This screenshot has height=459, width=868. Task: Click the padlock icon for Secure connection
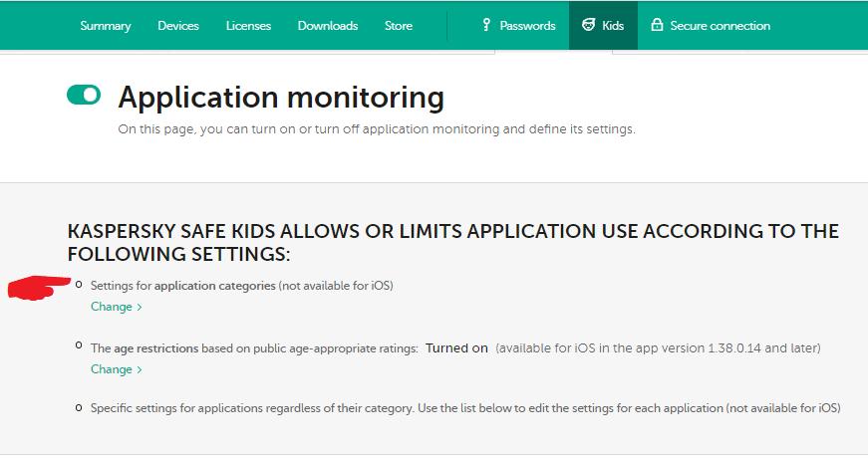(657, 25)
